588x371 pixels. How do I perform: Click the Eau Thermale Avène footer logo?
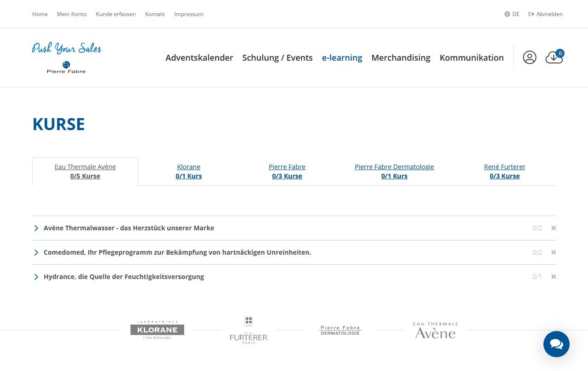435,331
